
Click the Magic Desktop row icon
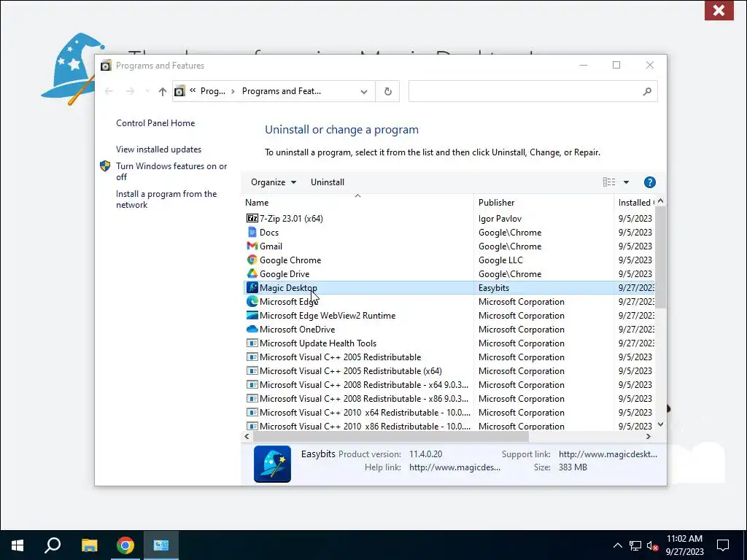(252, 287)
